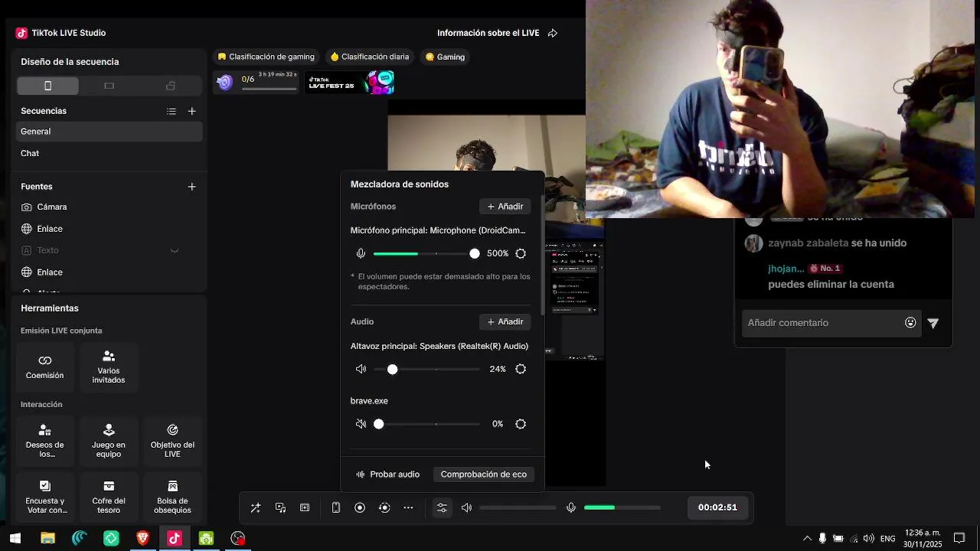Mute the Realtek speakers in the mixer
The width and height of the screenshot is (980, 551).
tap(361, 369)
